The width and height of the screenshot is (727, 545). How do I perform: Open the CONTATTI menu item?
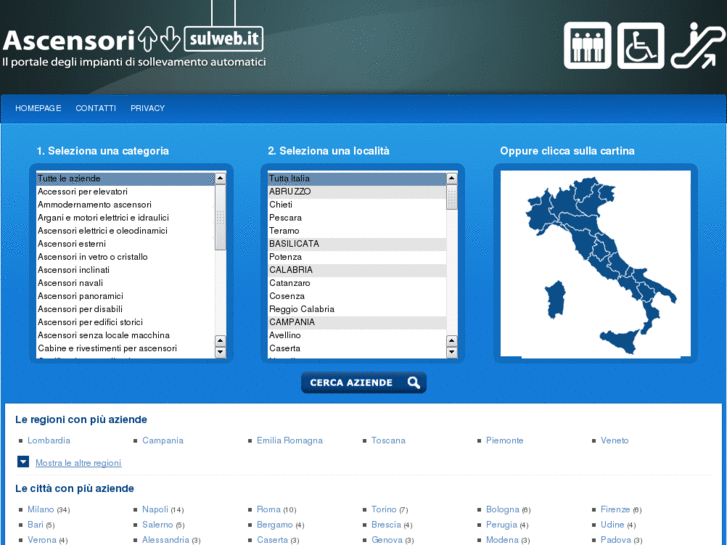tap(96, 108)
